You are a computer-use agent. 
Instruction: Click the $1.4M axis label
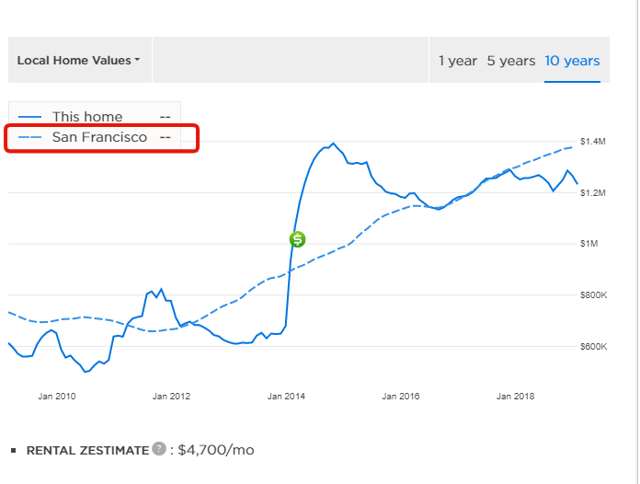[593, 142]
